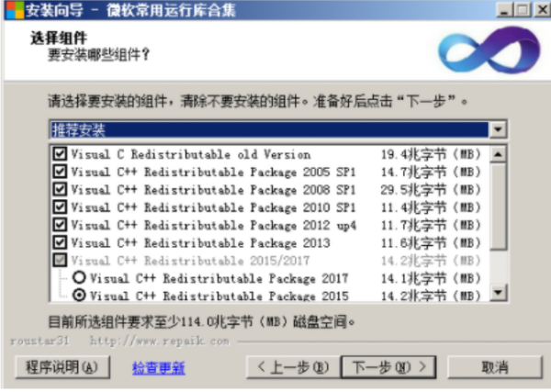This screenshot has height=392, width=551.
Task: Select Visual C++ Redistributable Package 2017 radio
Action: [x=79, y=277]
